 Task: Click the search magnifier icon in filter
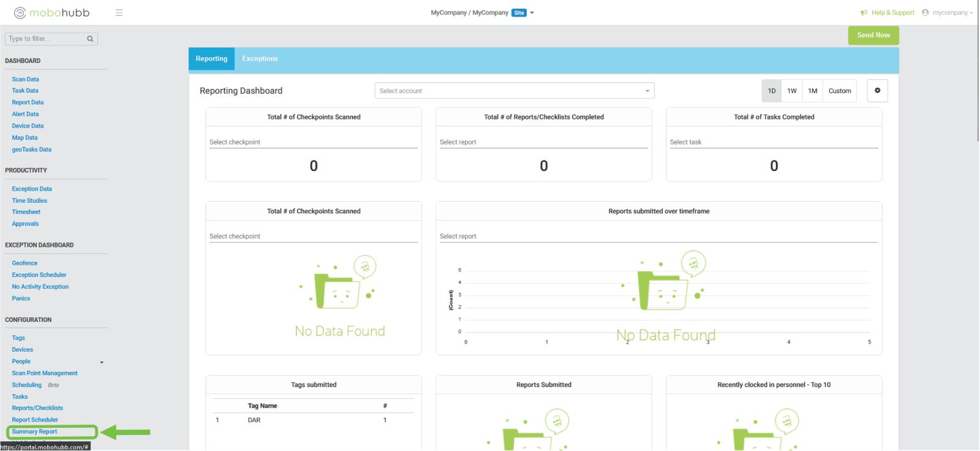pos(90,39)
